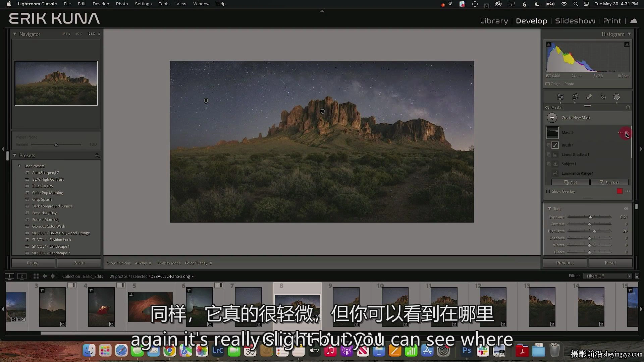The width and height of the screenshot is (644, 362).
Task: Click the Exposure slider handle
Action: coord(590,217)
